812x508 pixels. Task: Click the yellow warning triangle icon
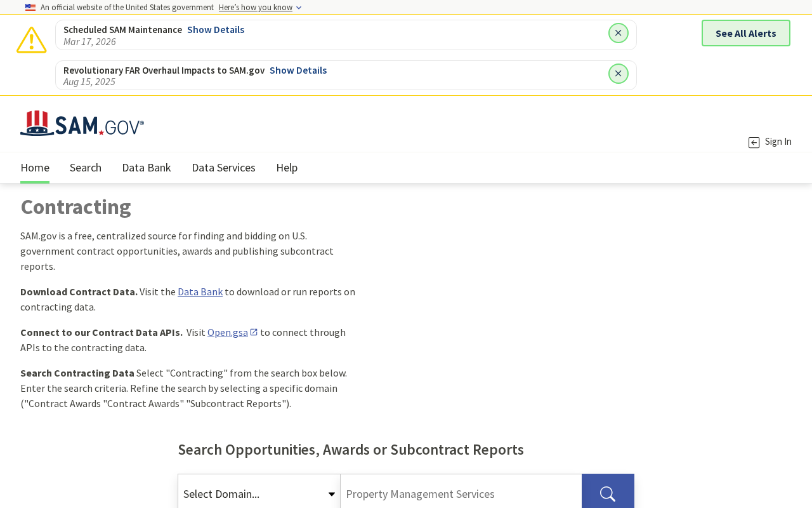click(31, 40)
